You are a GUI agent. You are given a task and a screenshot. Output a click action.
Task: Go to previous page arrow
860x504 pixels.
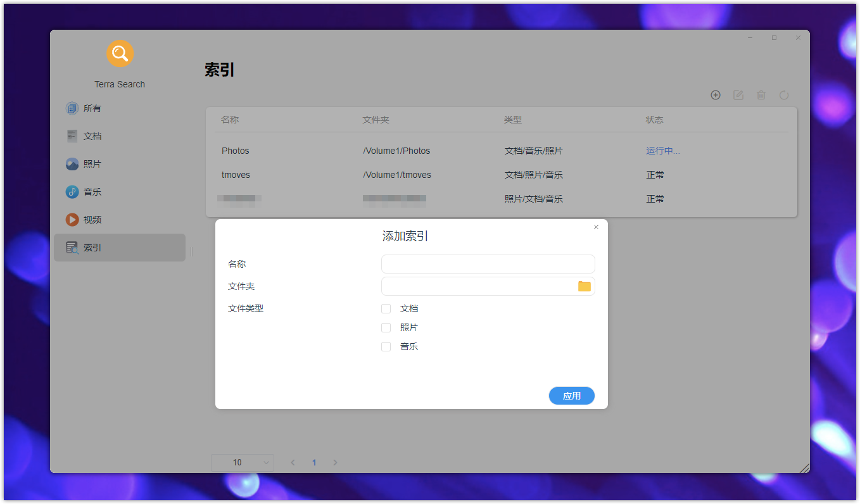pyautogui.click(x=293, y=463)
